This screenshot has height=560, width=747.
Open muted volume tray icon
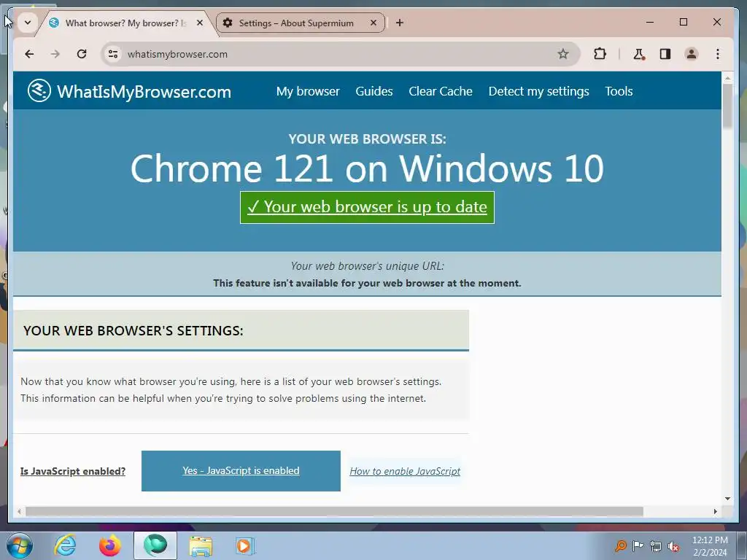(x=673, y=546)
